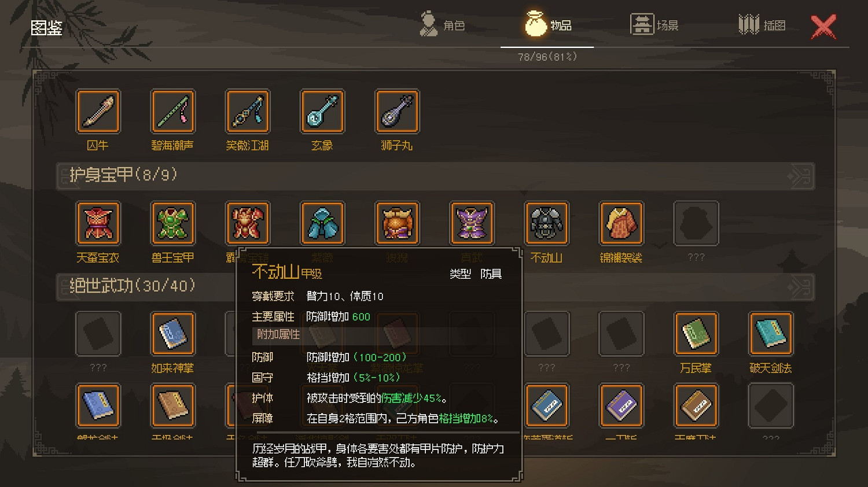Screen dimensions: 868x487
Task: Open the 插图 tab
Action: click(x=762, y=25)
